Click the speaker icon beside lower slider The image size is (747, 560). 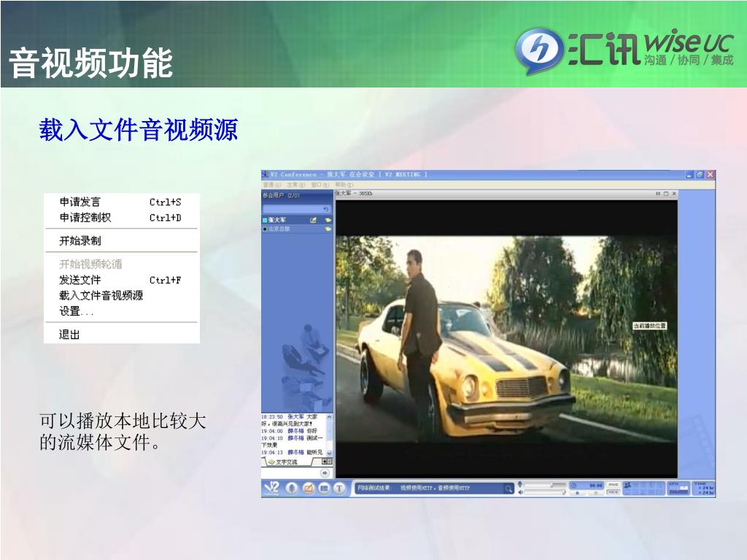pyautogui.click(x=520, y=492)
